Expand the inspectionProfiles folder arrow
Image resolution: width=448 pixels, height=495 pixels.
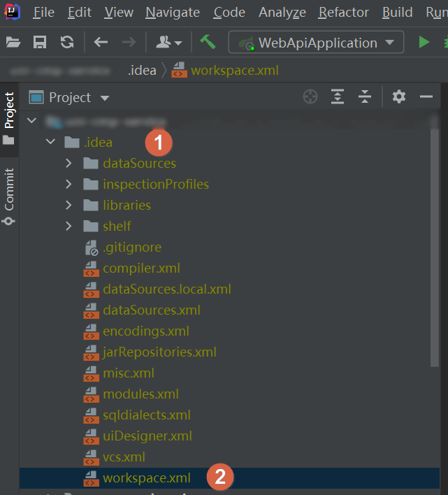(x=68, y=185)
